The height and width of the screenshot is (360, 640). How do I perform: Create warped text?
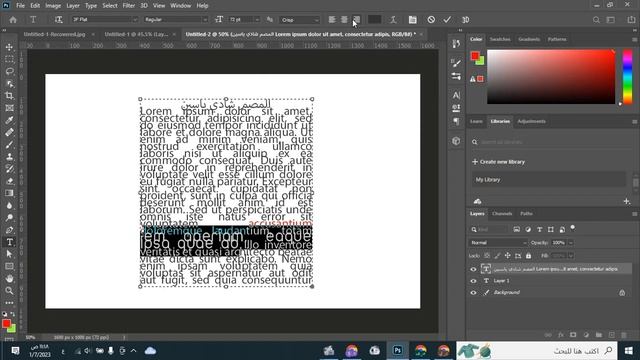click(393, 20)
